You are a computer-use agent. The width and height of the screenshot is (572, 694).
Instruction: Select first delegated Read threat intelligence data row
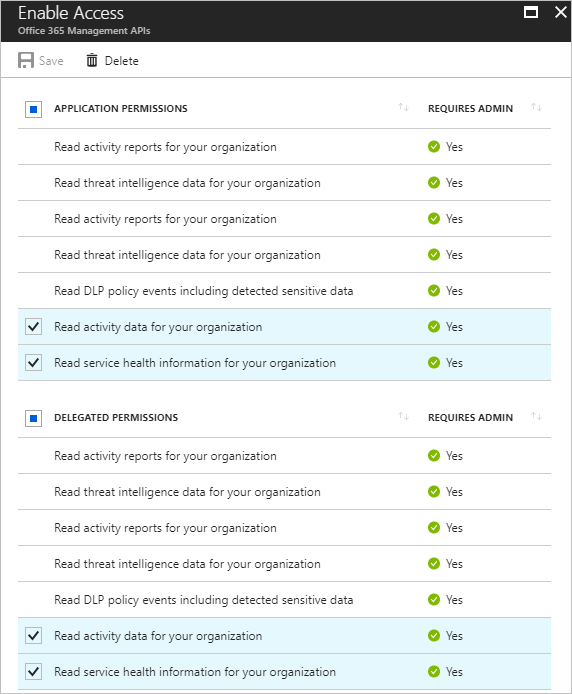point(284,492)
